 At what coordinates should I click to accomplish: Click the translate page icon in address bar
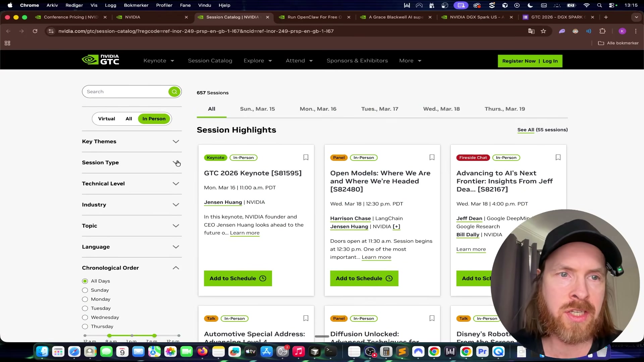pos(531,31)
